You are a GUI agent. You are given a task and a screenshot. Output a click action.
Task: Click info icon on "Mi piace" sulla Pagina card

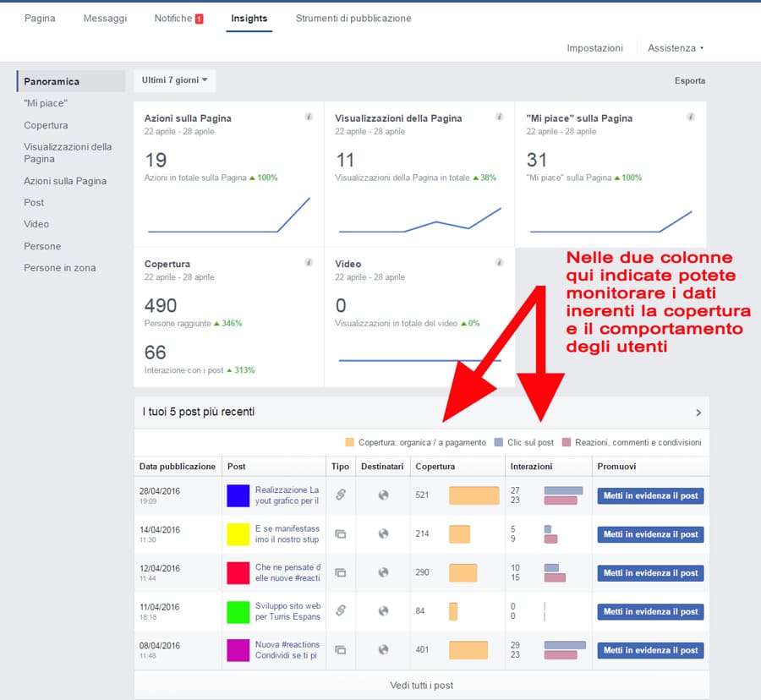[x=690, y=118]
